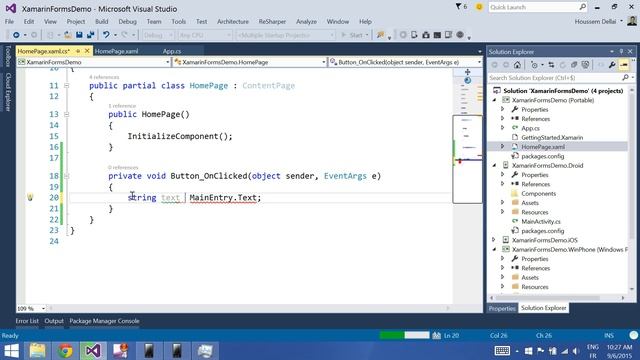Click the Houssem Dellai account name
Image resolution: width=640 pixels, height=360 pixels.
[x=595, y=22]
